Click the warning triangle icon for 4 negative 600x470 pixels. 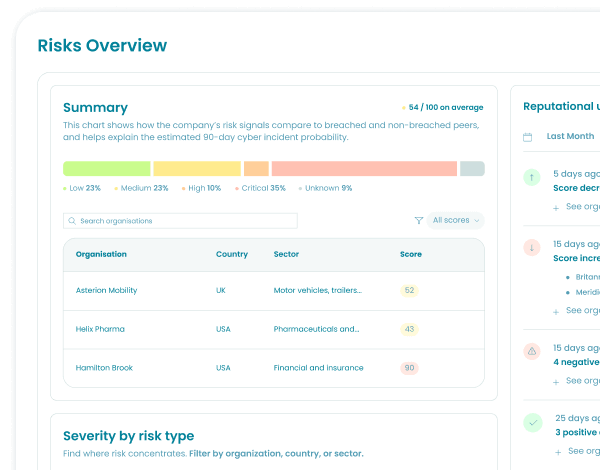pyautogui.click(x=532, y=351)
